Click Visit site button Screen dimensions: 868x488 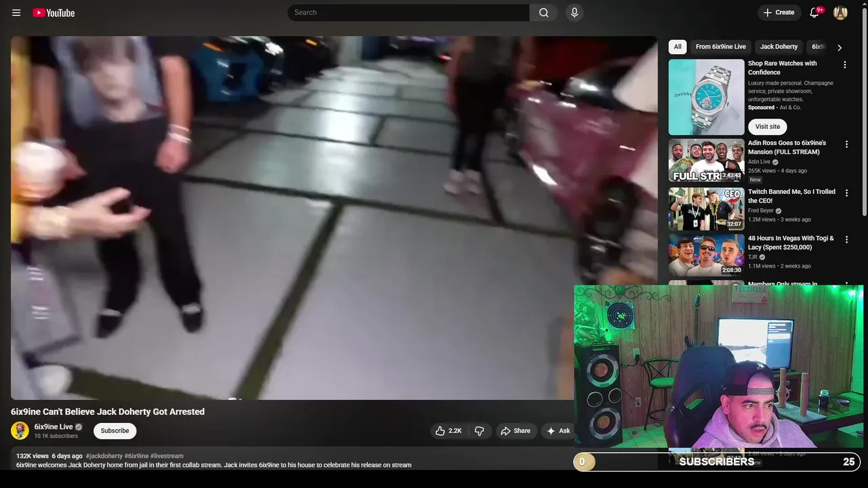tap(768, 127)
